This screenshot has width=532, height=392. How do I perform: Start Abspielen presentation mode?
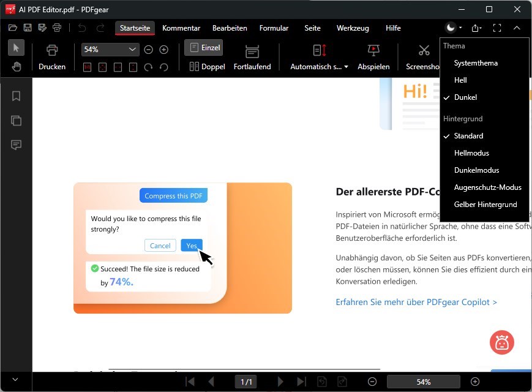coord(373,58)
